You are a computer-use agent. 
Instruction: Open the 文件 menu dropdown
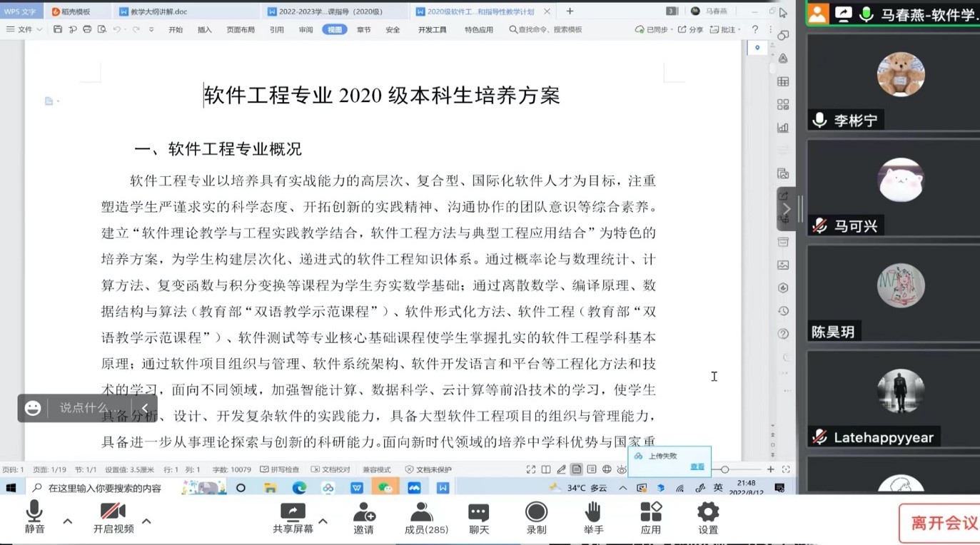pos(25,29)
